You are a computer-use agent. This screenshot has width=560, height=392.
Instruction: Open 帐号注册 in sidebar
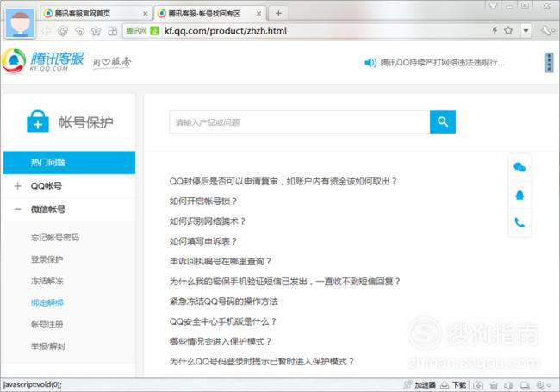pos(47,325)
